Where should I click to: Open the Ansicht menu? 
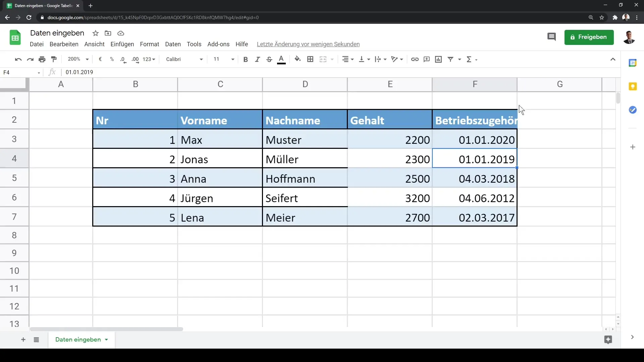[x=94, y=44]
